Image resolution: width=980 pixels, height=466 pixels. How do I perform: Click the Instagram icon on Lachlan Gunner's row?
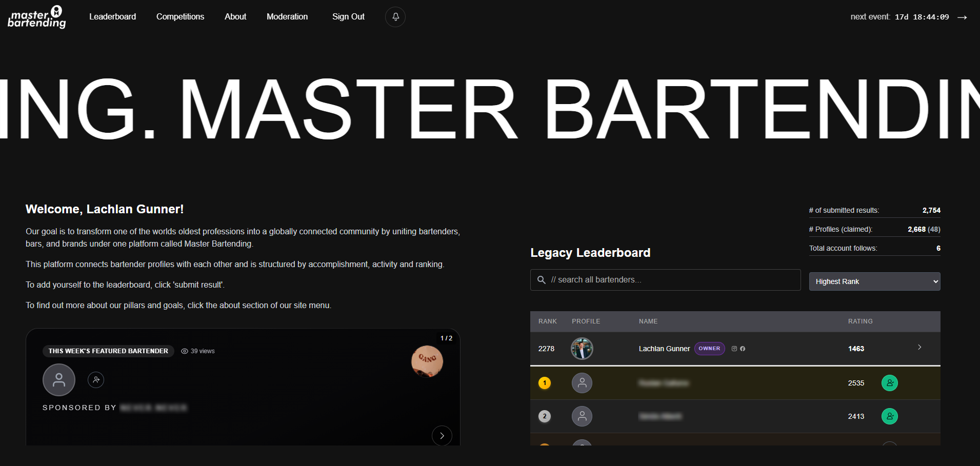pyautogui.click(x=734, y=349)
